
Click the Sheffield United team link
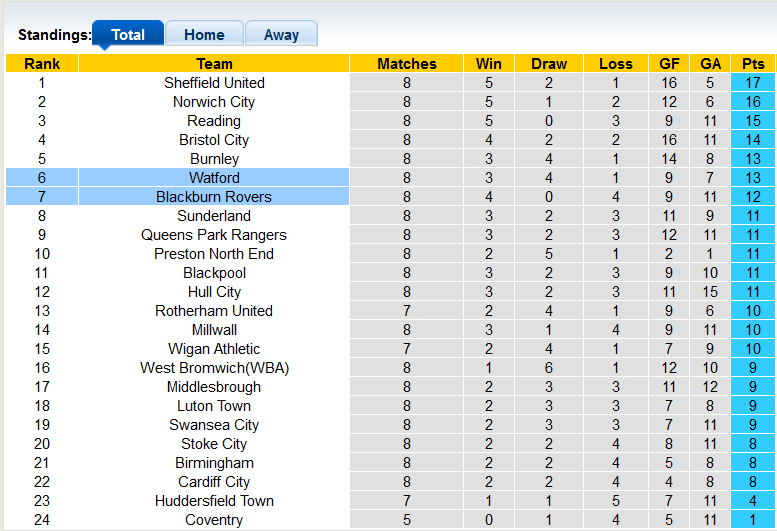tap(214, 83)
